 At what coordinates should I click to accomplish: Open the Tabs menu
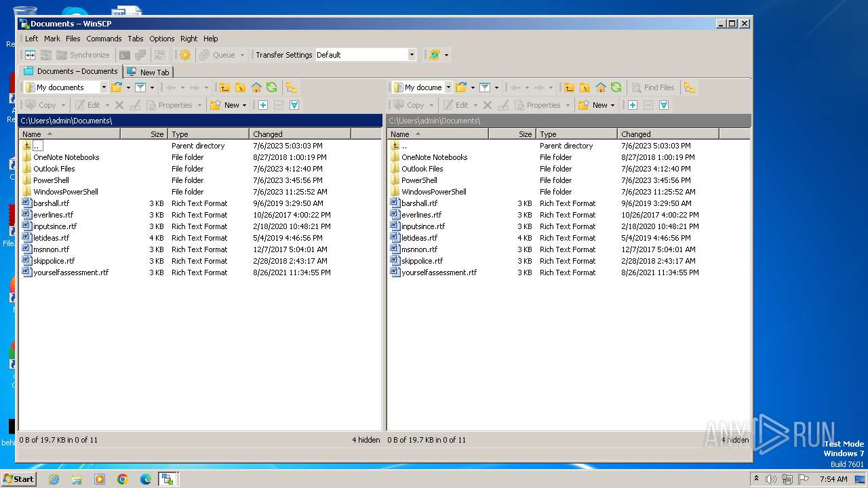[x=136, y=39]
